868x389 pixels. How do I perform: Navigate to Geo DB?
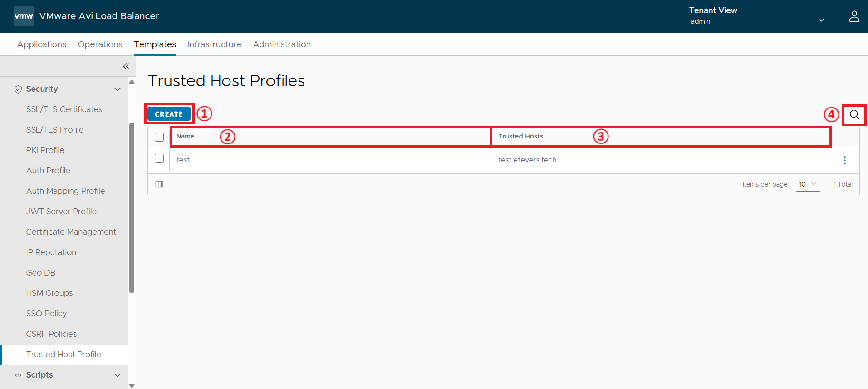(41, 273)
